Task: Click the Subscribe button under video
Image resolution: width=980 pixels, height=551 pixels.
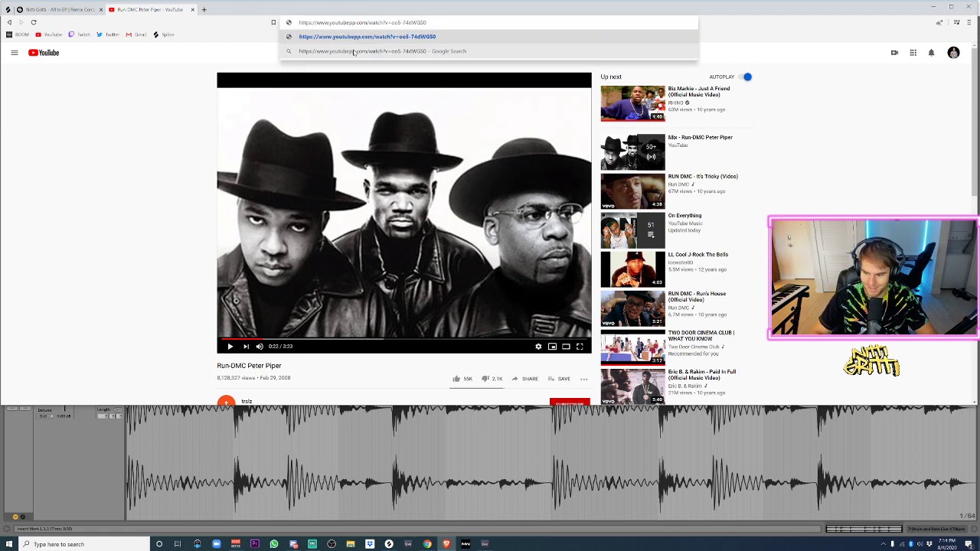Action: point(570,402)
